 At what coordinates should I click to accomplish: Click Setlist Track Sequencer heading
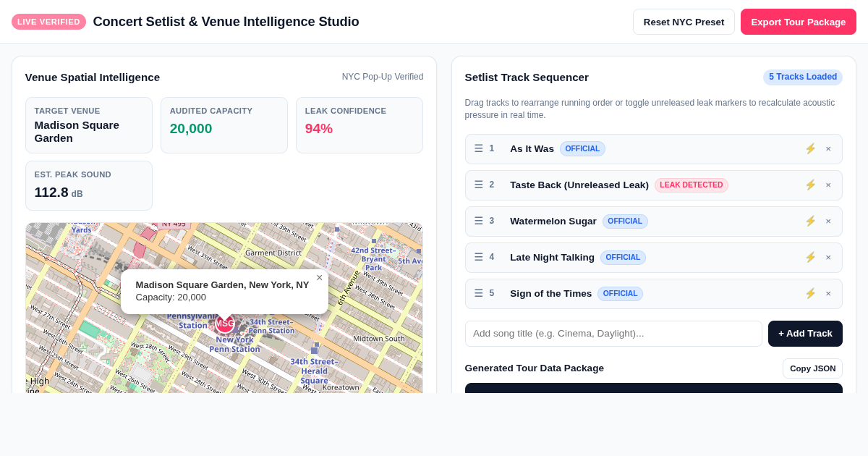click(527, 77)
